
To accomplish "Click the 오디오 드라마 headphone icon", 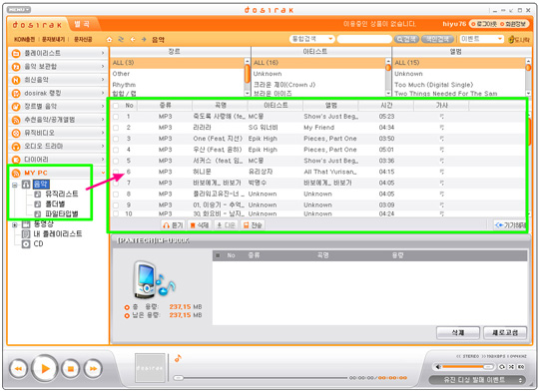I will pos(16,147).
